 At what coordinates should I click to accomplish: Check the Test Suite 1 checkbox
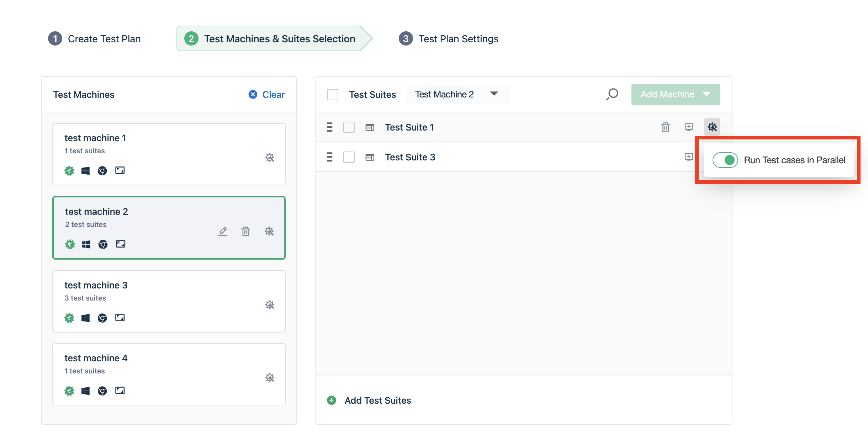click(x=349, y=127)
